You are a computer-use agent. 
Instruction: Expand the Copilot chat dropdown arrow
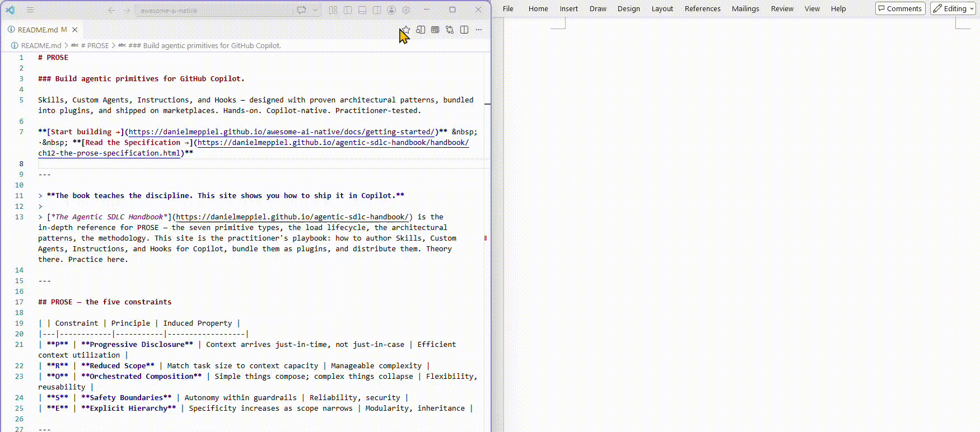click(315, 10)
